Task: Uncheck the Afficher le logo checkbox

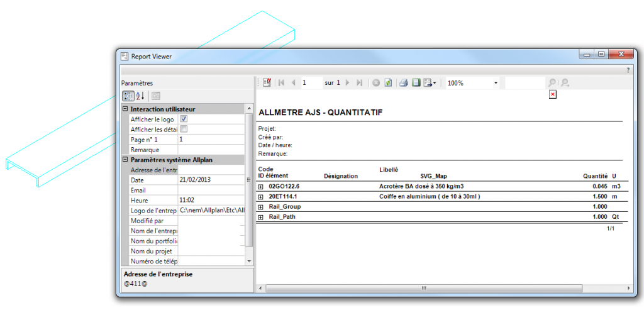Action: click(x=184, y=119)
